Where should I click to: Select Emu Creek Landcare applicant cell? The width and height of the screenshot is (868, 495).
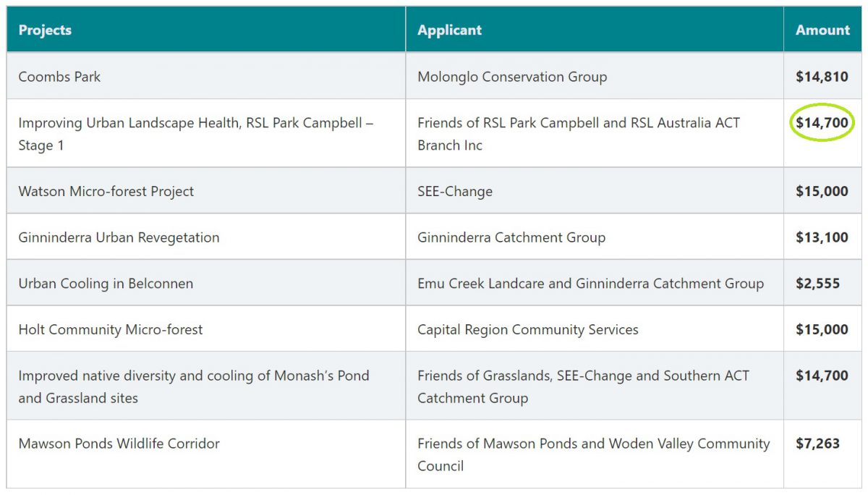595,283
